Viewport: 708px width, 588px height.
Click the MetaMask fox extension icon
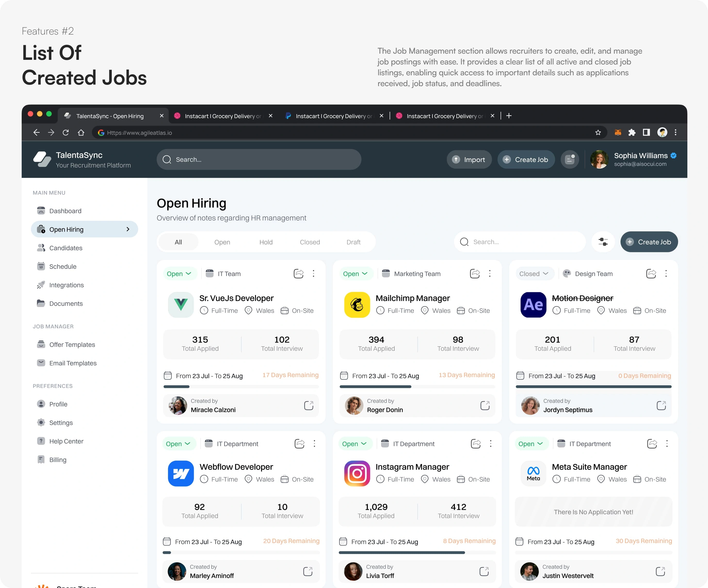click(618, 132)
